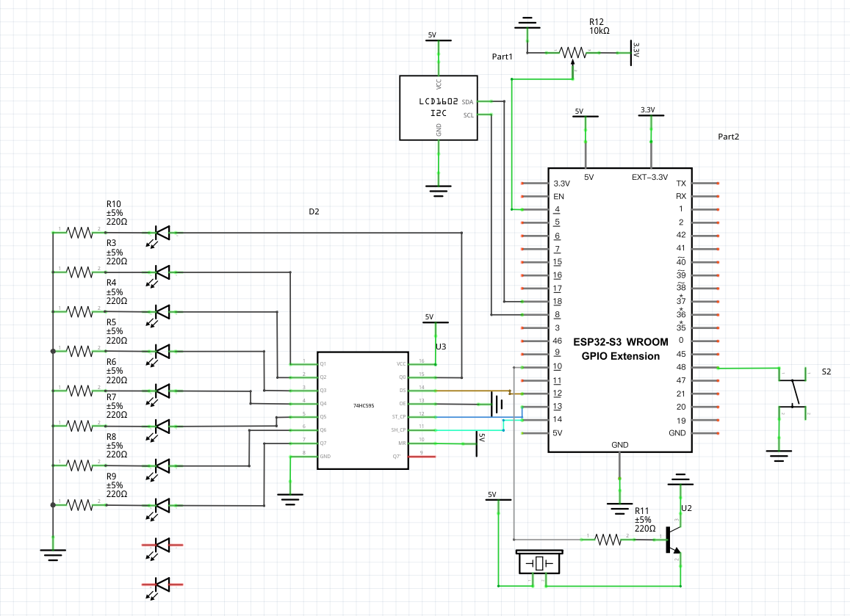
Task: Select the 74HC595 shift register body
Action: point(363,410)
